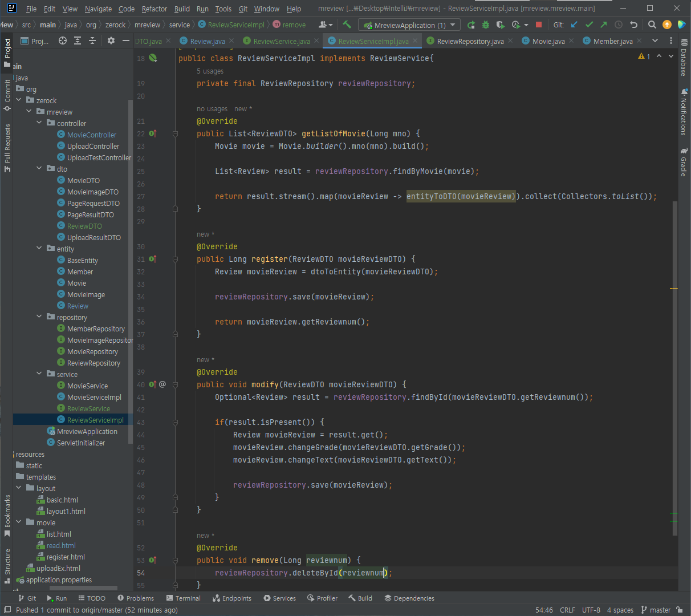The height and width of the screenshot is (616, 691).
Task: Open the Database tool window
Action: click(x=684, y=58)
